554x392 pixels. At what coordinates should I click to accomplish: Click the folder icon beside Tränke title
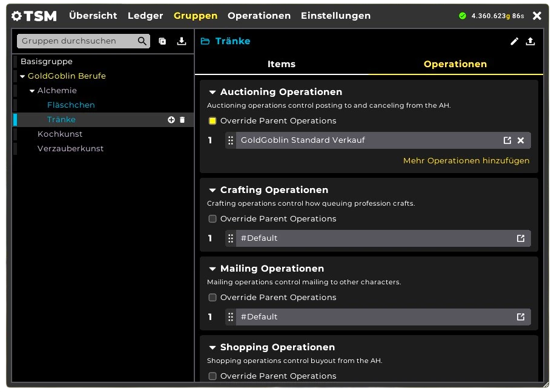(205, 41)
